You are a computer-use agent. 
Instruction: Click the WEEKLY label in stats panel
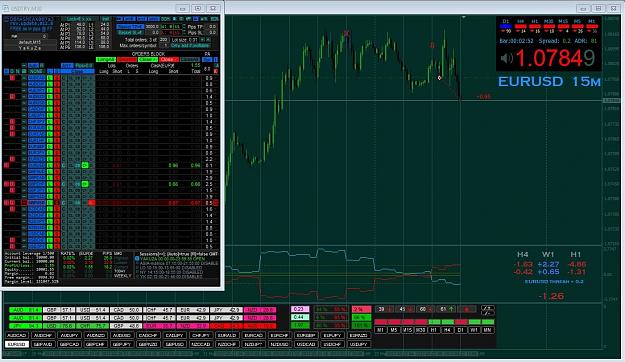click(x=122, y=276)
